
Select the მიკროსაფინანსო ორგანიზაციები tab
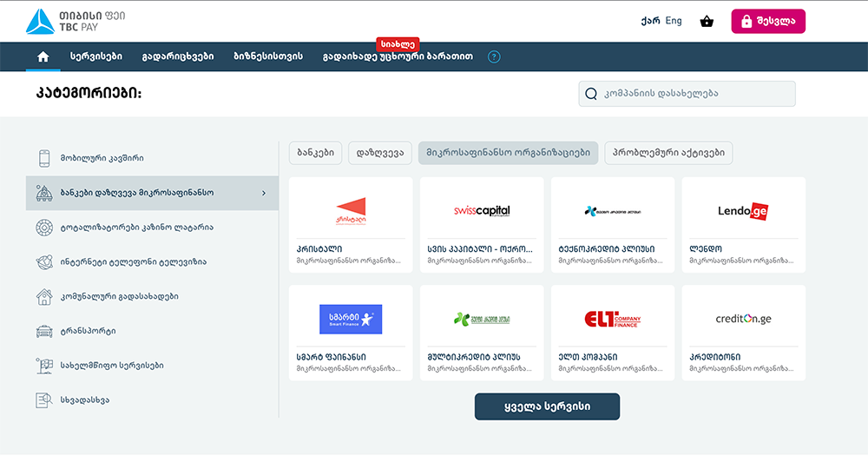coord(508,153)
